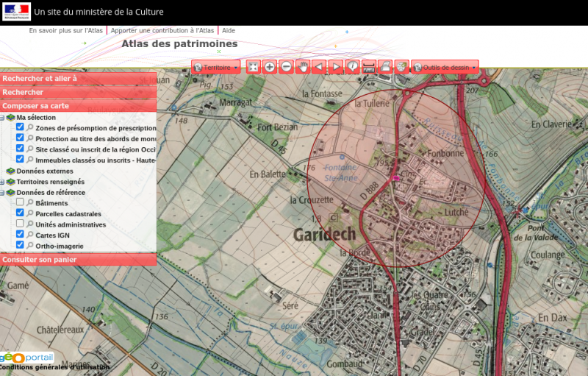Click magnifier icon next to Parcelles cadastrales
This screenshot has height=376, width=588.
click(x=30, y=213)
